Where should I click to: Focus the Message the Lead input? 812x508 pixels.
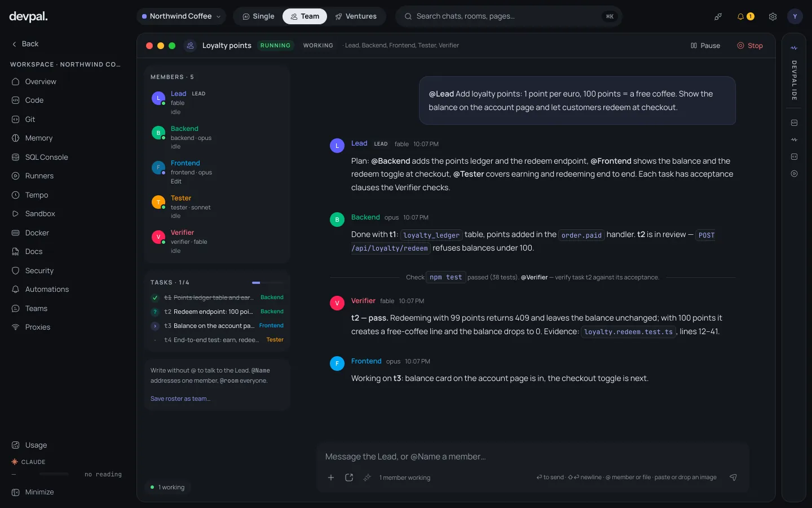coord(532,457)
